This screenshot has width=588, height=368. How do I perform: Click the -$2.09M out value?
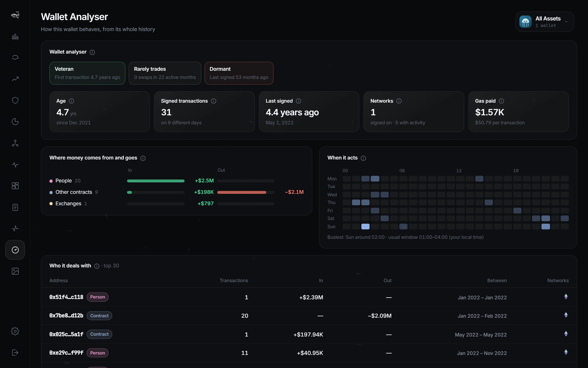click(x=380, y=316)
